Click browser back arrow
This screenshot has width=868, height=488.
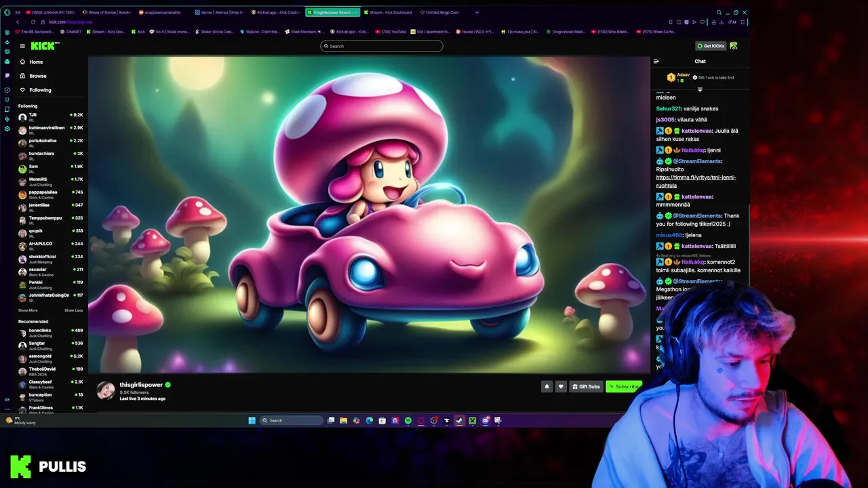tap(18, 22)
